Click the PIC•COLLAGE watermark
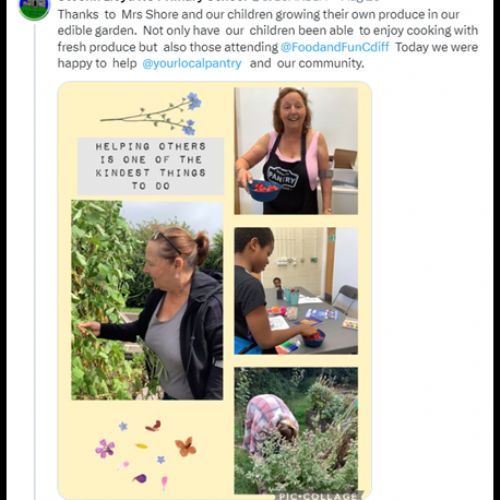The width and height of the screenshot is (500, 500). (318, 496)
